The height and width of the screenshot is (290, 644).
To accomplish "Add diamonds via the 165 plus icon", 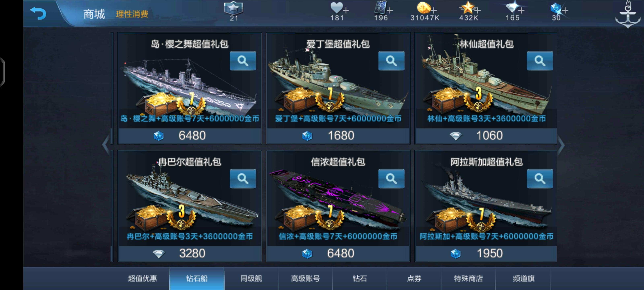I will coord(521,10).
